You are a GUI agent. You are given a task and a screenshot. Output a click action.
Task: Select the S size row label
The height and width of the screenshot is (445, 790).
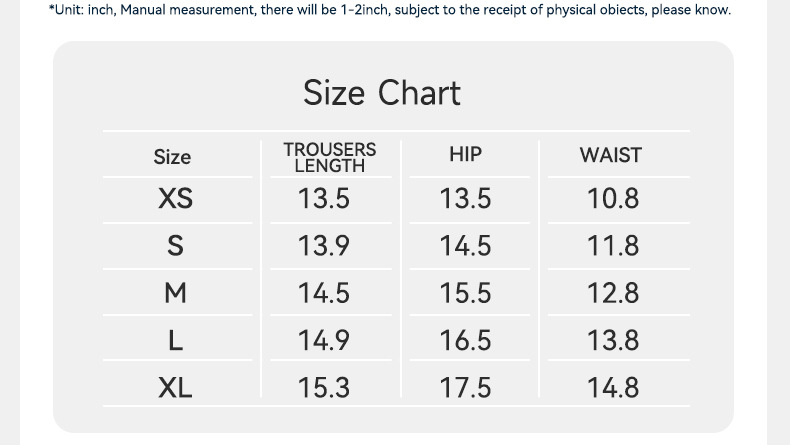175,246
